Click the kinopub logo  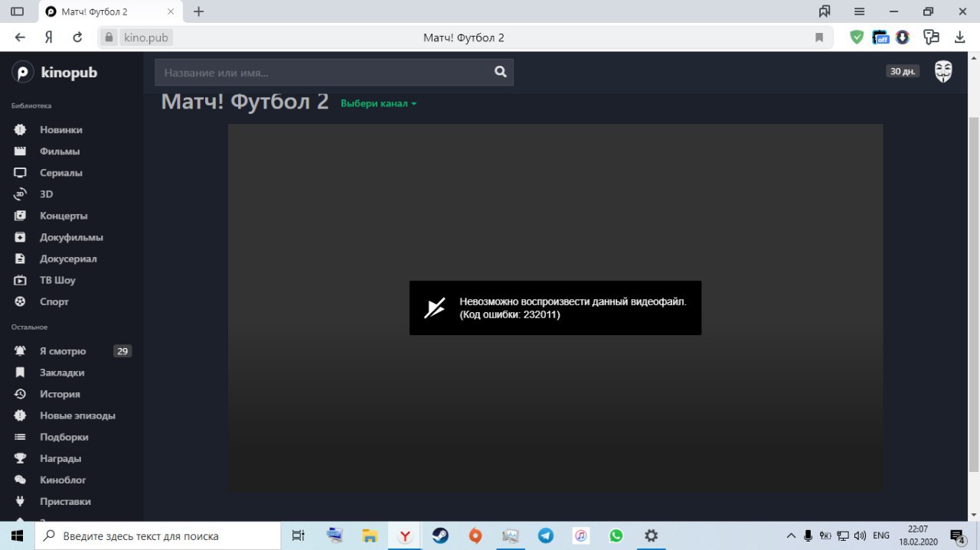(x=55, y=73)
